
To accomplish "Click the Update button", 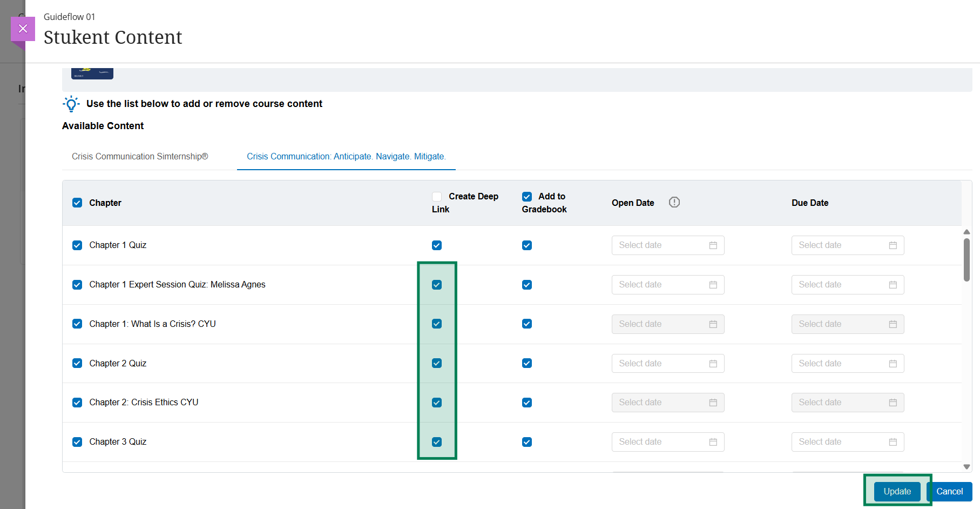I will pos(897,491).
